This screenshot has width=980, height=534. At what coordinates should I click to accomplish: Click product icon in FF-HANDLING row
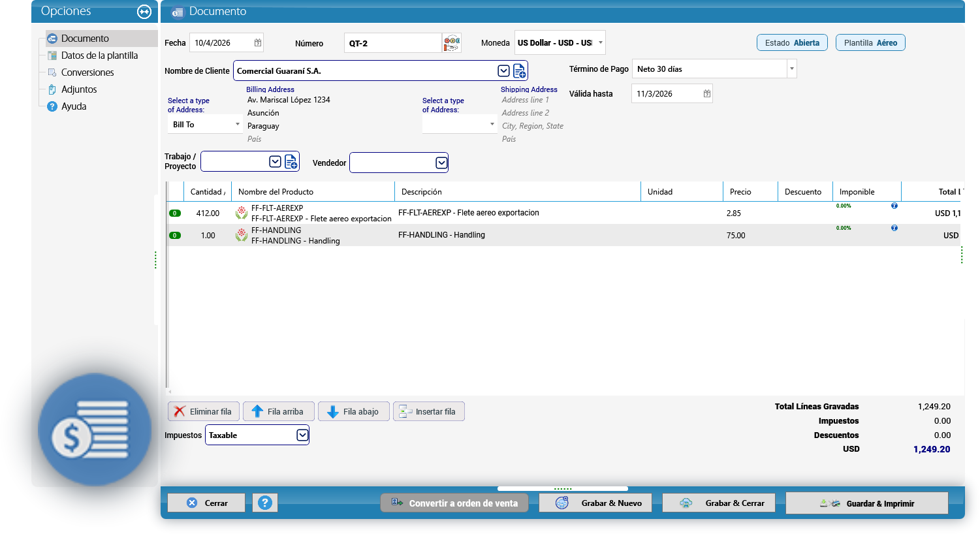click(x=242, y=235)
